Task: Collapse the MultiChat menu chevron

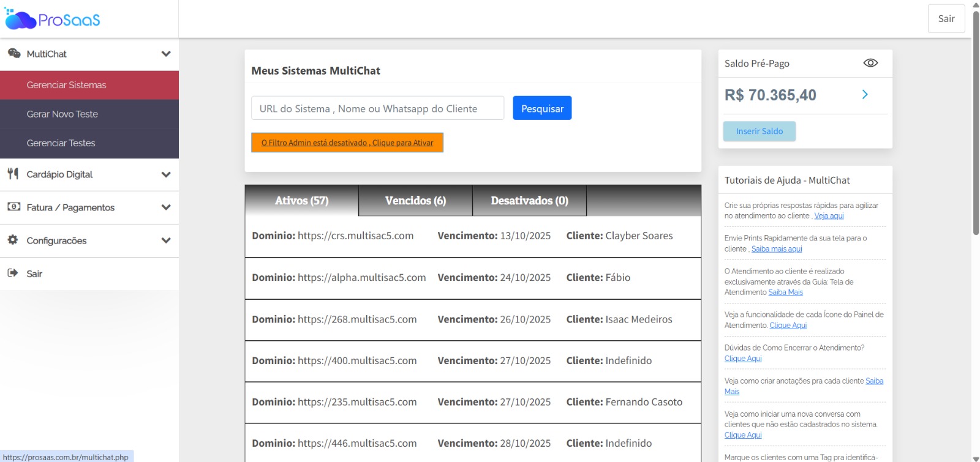Action: pyautogui.click(x=165, y=54)
